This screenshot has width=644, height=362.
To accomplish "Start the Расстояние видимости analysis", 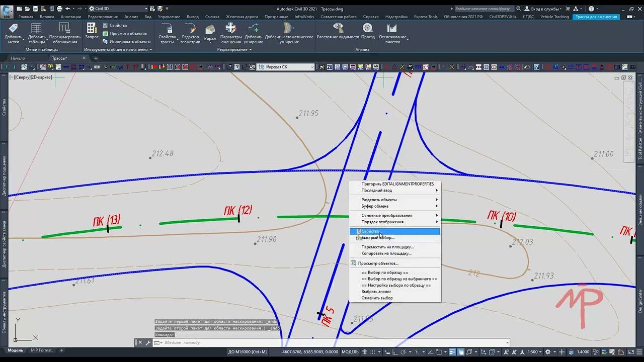I will click(338, 31).
